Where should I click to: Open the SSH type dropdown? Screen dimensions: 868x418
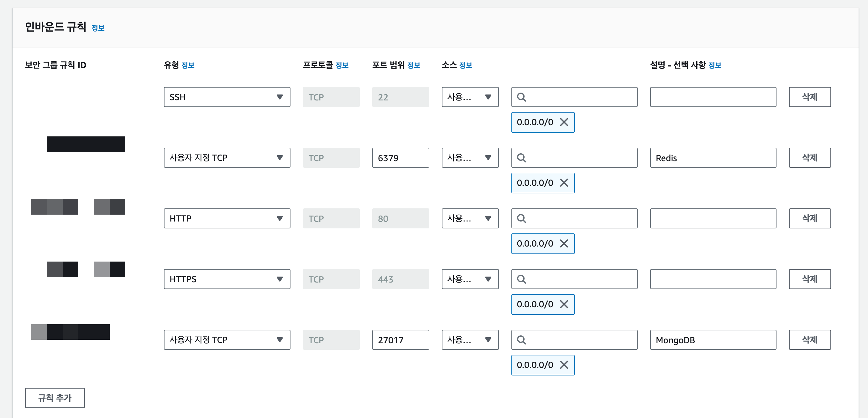(227, 97)
